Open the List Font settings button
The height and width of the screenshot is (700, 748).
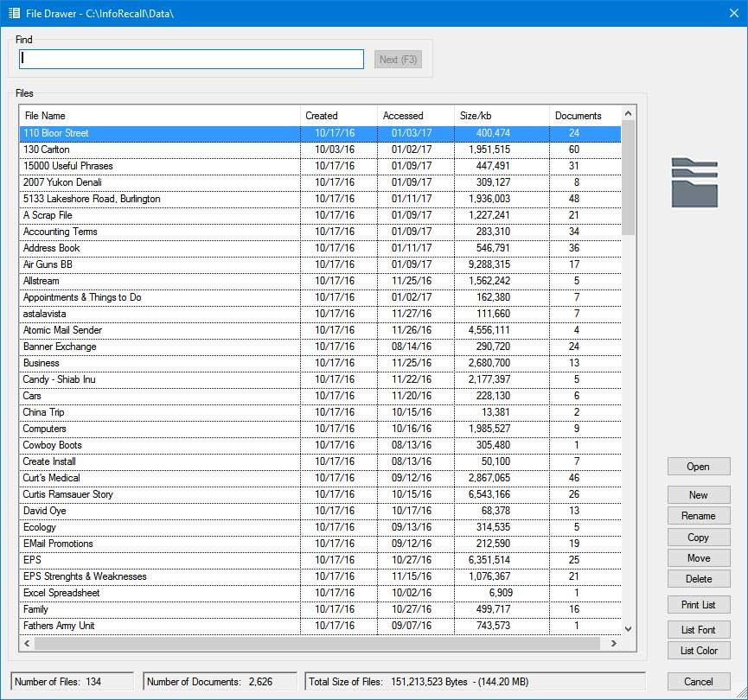[x=699, y=629]
